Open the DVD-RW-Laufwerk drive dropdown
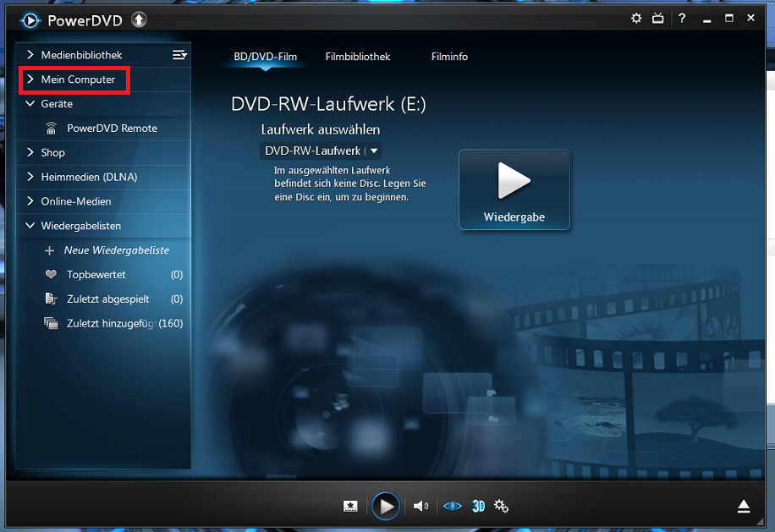Viewport: 775px width, 532px height. 321,151
